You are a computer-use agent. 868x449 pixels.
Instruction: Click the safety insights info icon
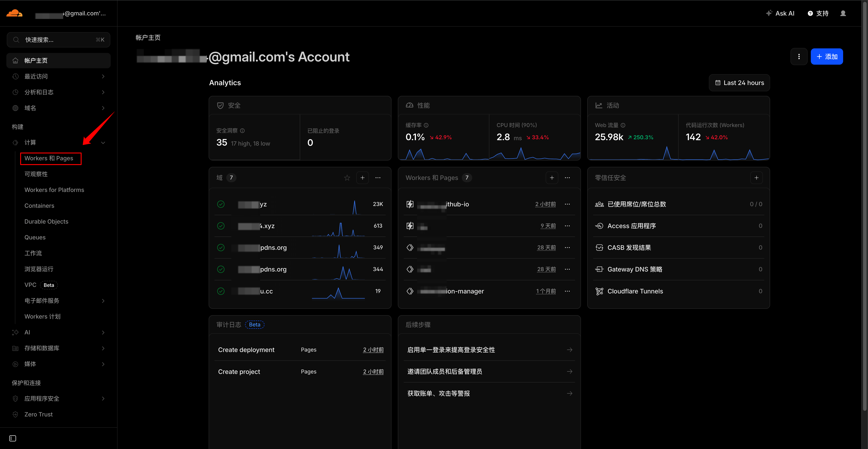(242, 130)
